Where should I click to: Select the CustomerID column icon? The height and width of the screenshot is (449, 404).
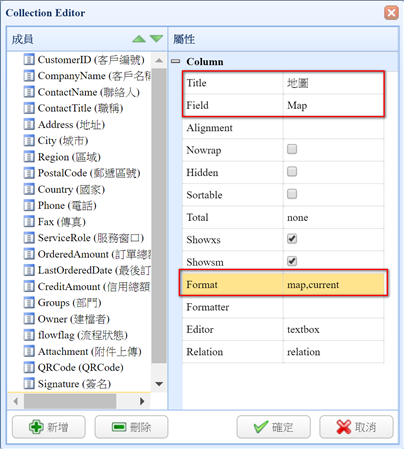pos(29,60)
